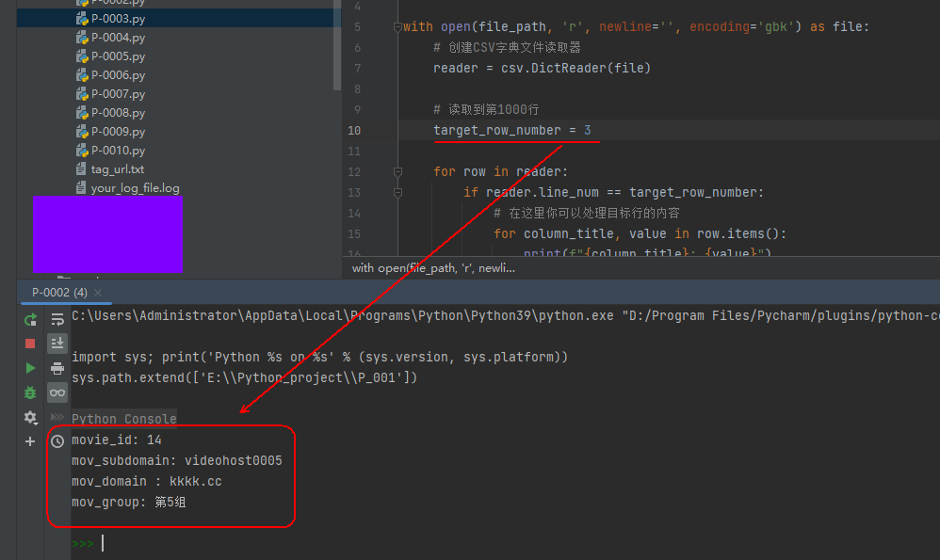
Task: Open console settings gear icon
Action: (x=30, y=417)
